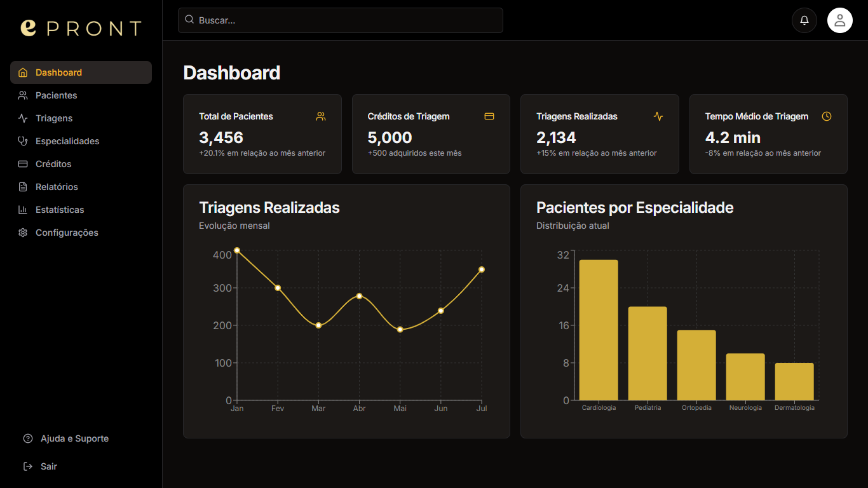The height and width of the screenshot is (488, 868).
Task: Click the clock icon on Tempo Médio de Triagem
Action: [x=827, y=116]
